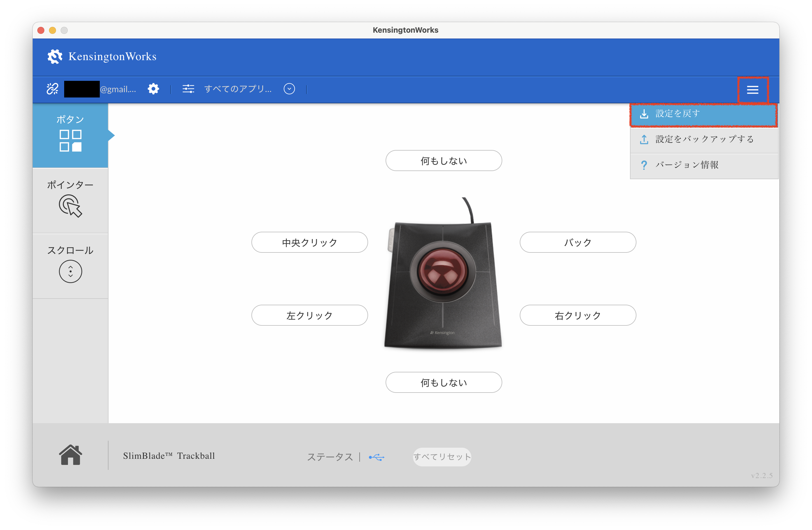812x530 pixels.
Task: Expand the すべてのアプリ dropdown arrow
Action: click(289, 89)
